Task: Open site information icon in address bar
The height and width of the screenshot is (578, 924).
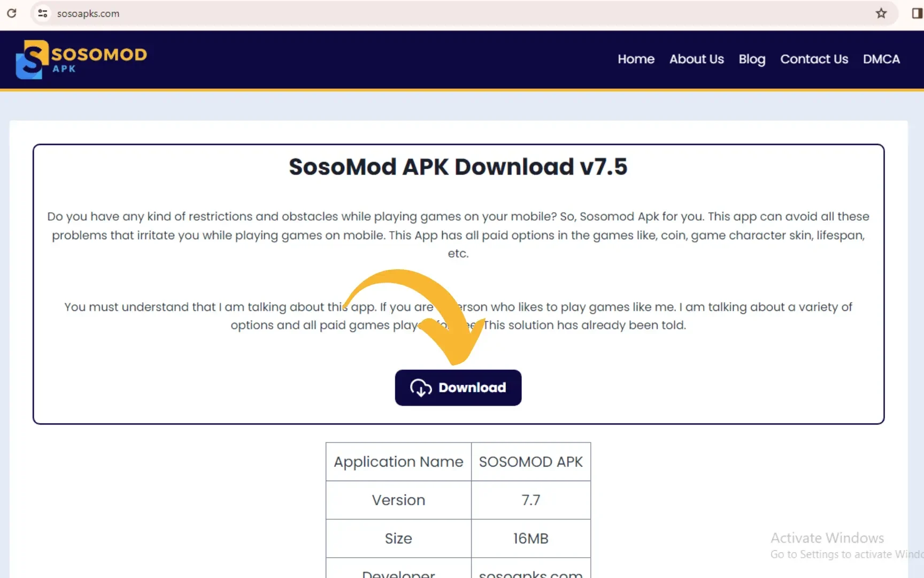Action: (43, 13)
